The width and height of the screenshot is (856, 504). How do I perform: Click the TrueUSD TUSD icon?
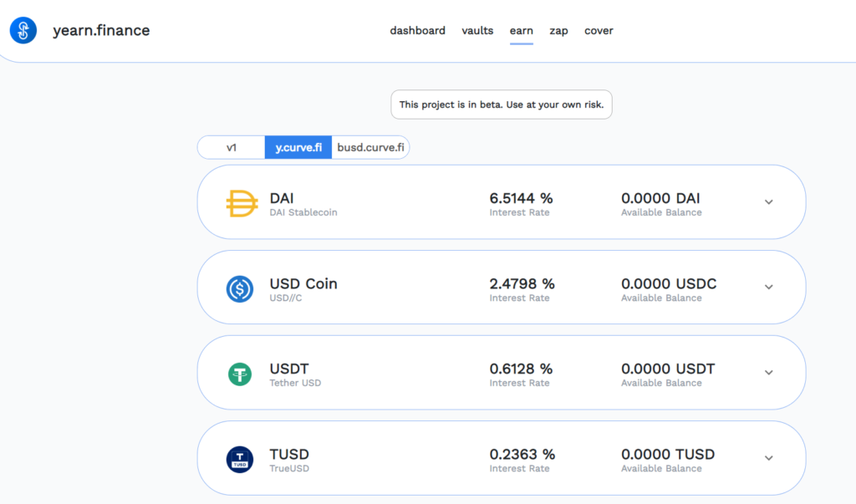(240, 460)
